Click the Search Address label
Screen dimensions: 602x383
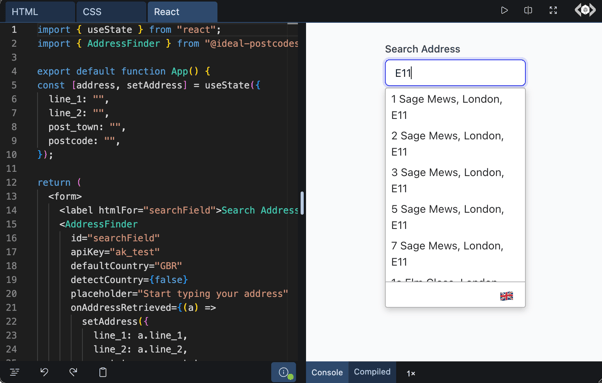coord(422,49)
